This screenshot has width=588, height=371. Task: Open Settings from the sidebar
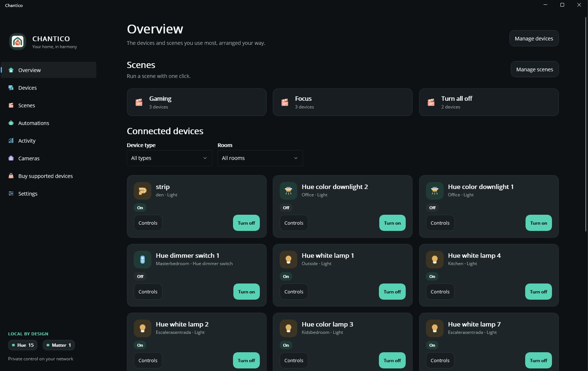coord(49,193)
